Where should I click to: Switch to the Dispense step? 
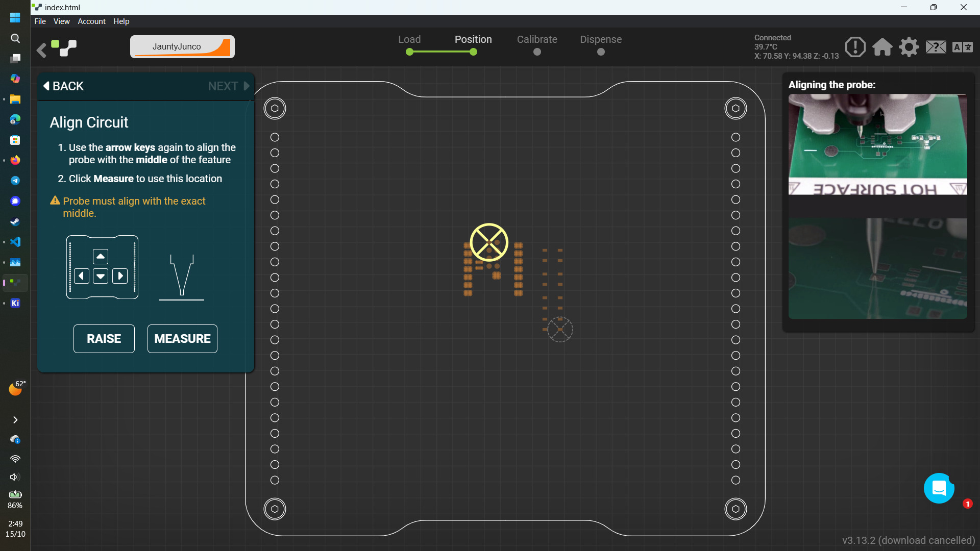click(601, 44)
